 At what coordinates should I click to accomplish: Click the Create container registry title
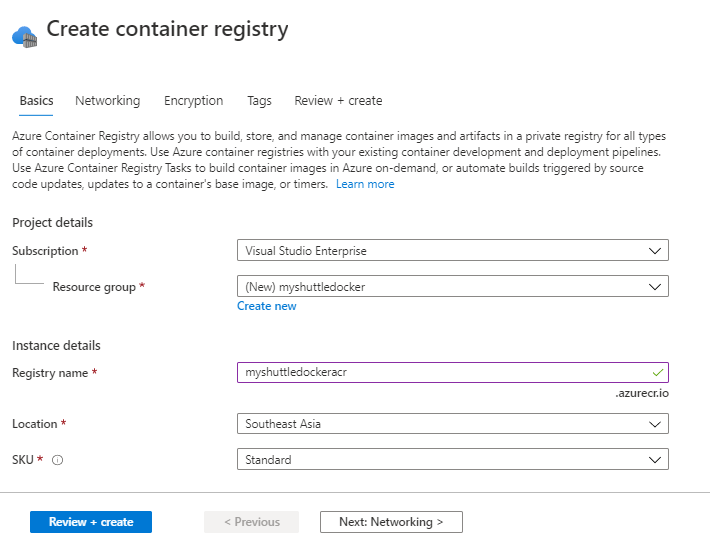coord(167,29)
